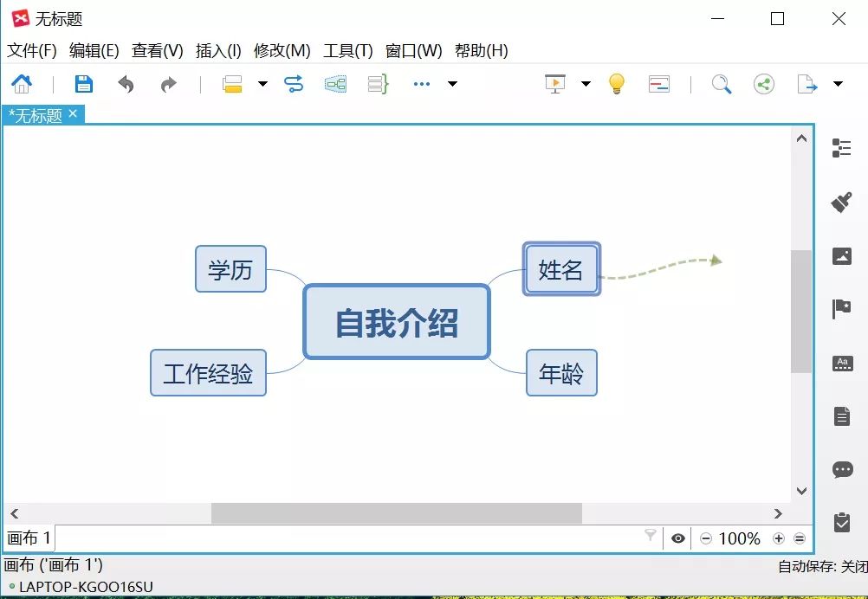This screenshot has height=599, width=868.
Task: Open the format brush panel
Action: tap(841, 203)
